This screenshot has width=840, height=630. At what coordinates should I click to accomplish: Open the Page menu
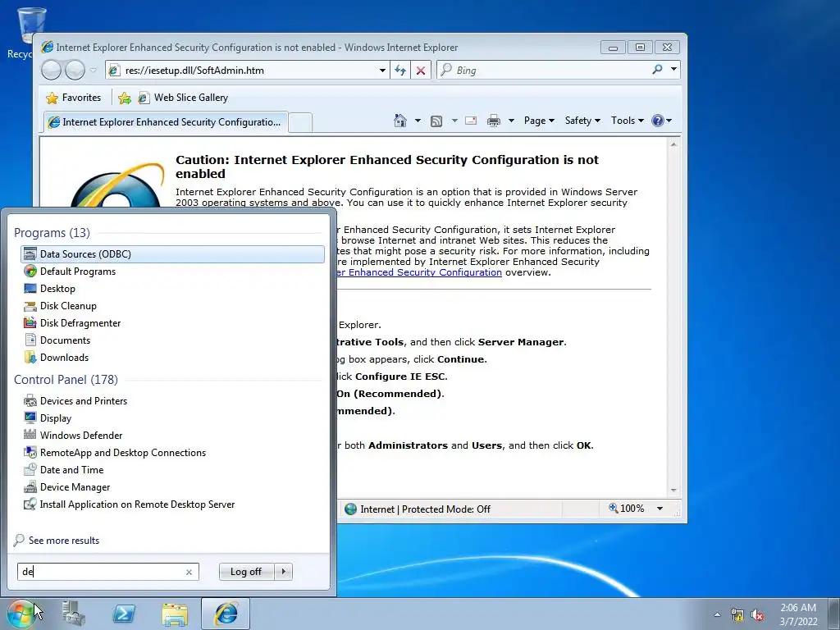539,121
